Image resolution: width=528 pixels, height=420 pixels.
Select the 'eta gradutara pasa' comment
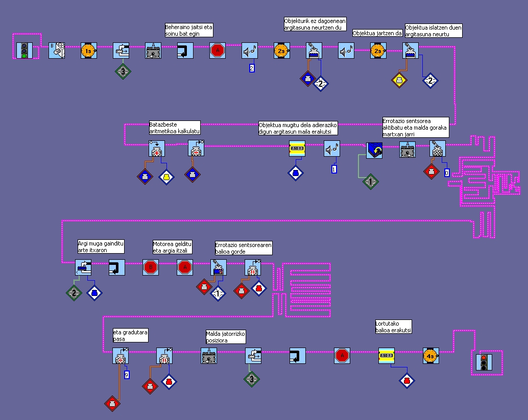pos(130,335)
